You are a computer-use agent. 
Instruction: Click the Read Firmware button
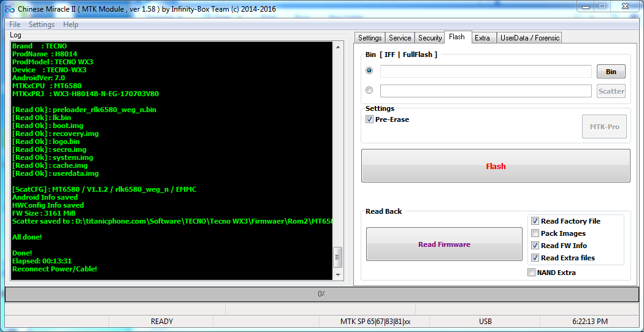[x=445, y=244]
